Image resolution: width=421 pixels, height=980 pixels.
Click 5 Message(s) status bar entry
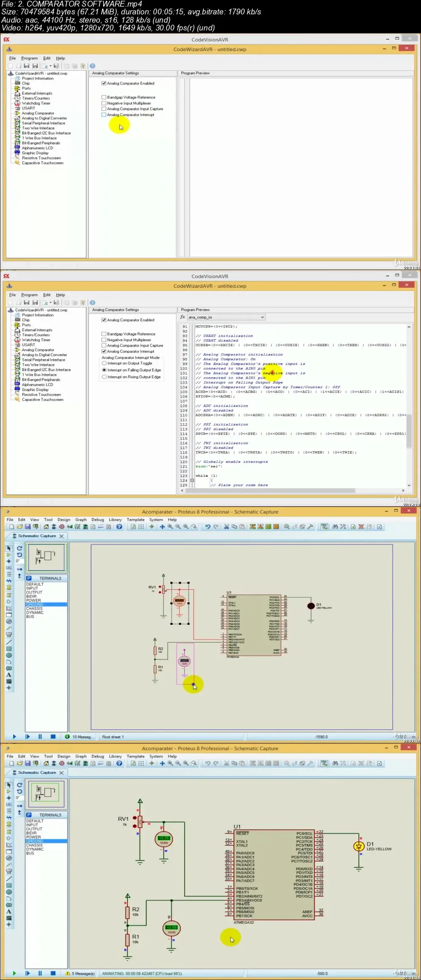coord(80,973)
